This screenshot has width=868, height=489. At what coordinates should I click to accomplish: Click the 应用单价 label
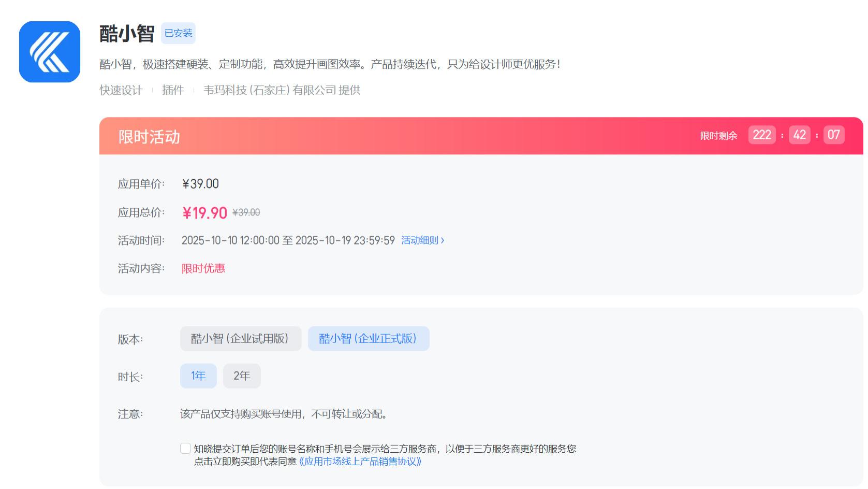click(141, 184)
